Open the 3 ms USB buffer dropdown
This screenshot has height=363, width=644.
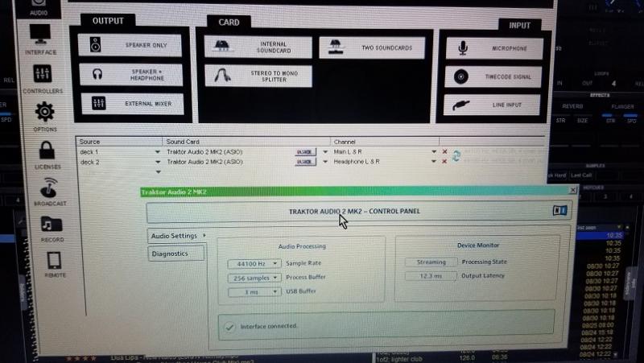click(x=254, y=292)
